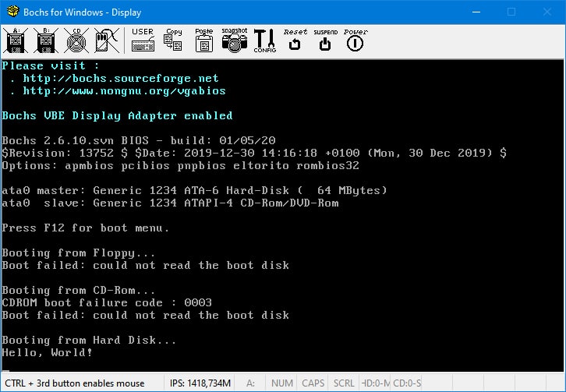Click the 'Hello, World!' output line

click(47, 352)
